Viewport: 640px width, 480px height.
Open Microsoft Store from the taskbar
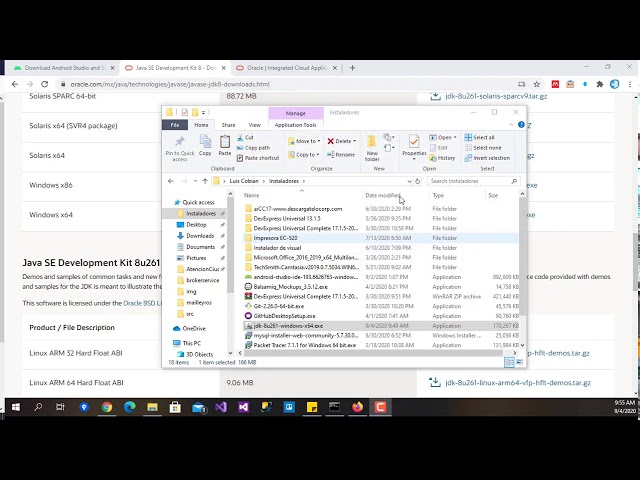pos(175,407)
